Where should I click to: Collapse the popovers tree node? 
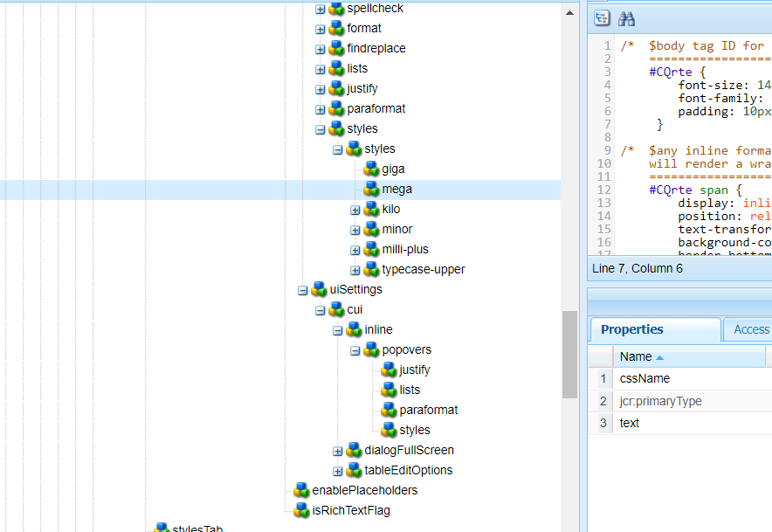tap(355, 350)
